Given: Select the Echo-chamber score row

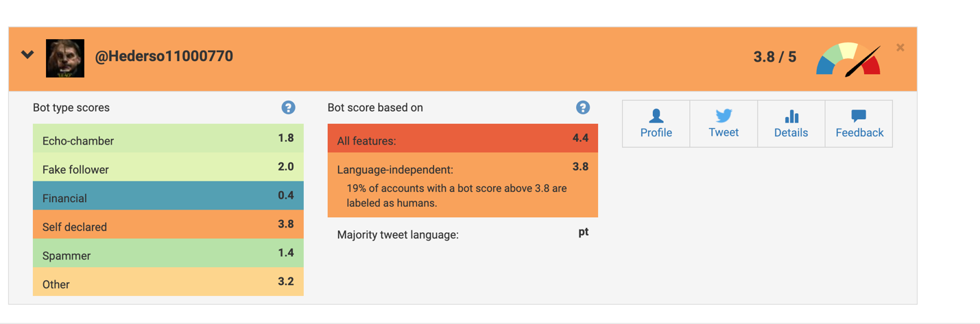Looking at the screenshot, I should (168, 138).
